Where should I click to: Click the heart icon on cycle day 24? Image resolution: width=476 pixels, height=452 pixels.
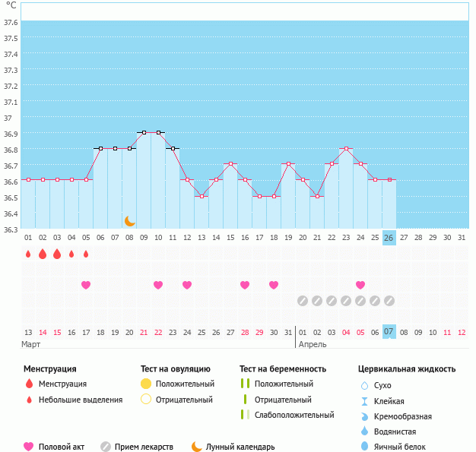tap(360, 285)
